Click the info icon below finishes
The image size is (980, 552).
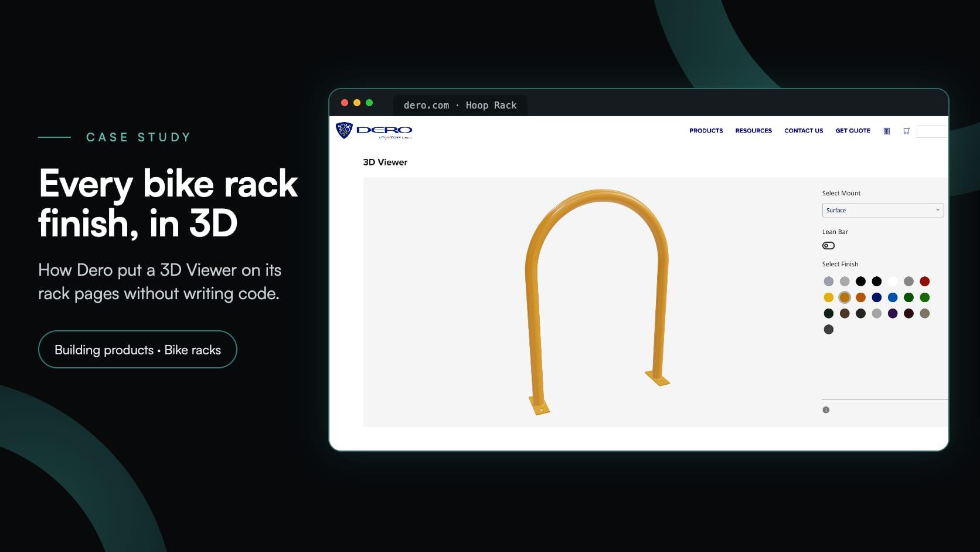pos(826,410)
